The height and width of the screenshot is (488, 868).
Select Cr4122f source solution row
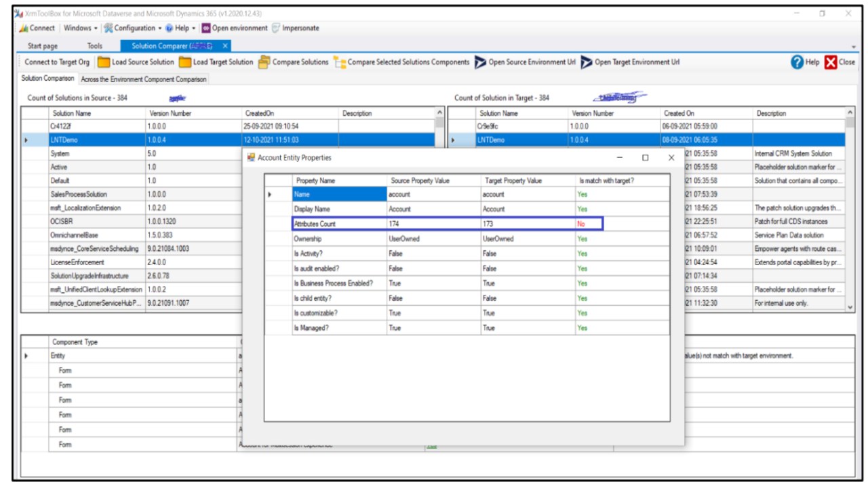227,126
